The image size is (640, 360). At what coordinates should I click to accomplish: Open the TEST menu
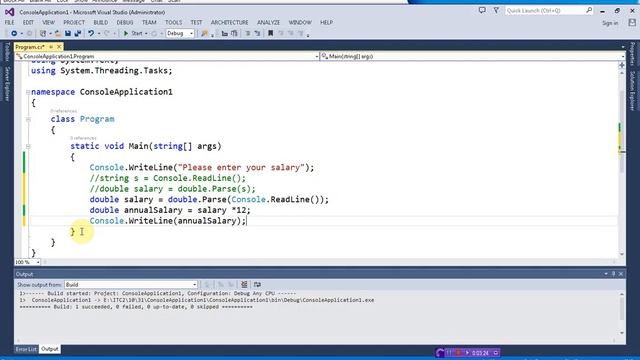196,22
